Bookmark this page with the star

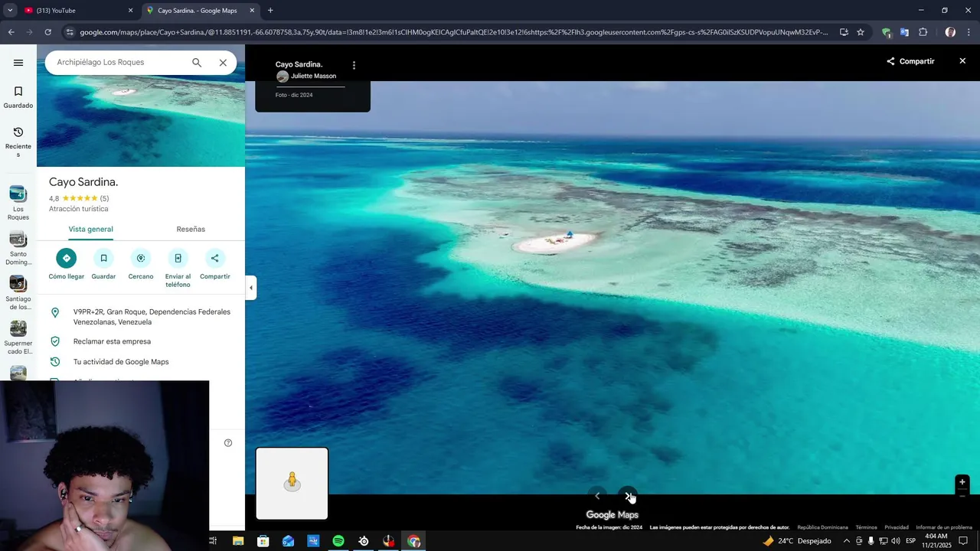(x=861, y=32)
